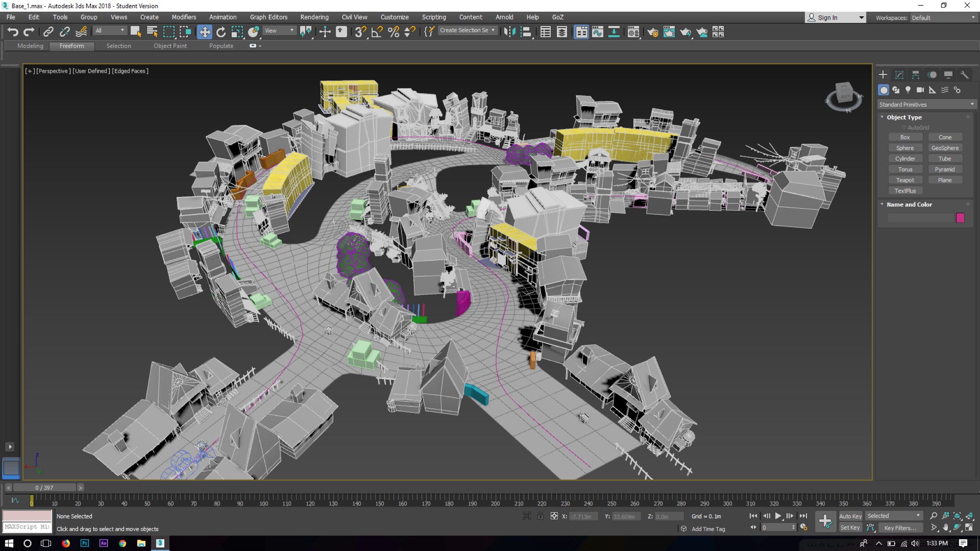Enable the AutoGrid checkbox
The height and width of the screenshot is (551, 980).
pos(903,128)
